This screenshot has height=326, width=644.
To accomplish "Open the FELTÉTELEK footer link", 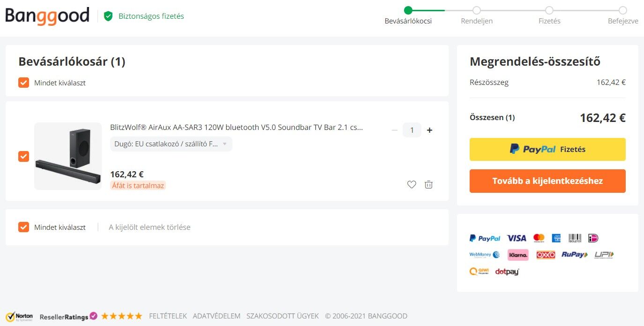I will click(168, 316).
